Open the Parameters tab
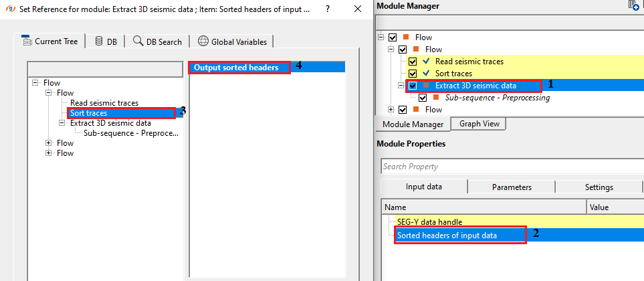The width and height of the screenshot is (644, 281). (512, 187)
